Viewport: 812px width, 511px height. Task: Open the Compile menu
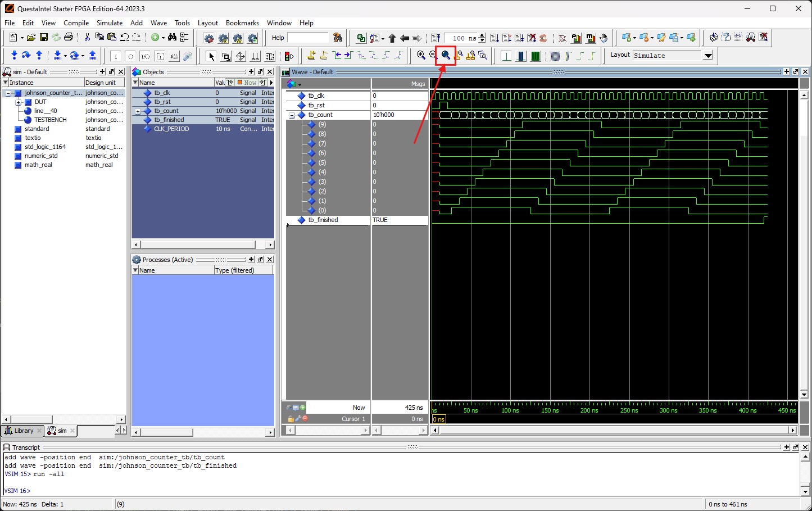click(x=76, y=23)
